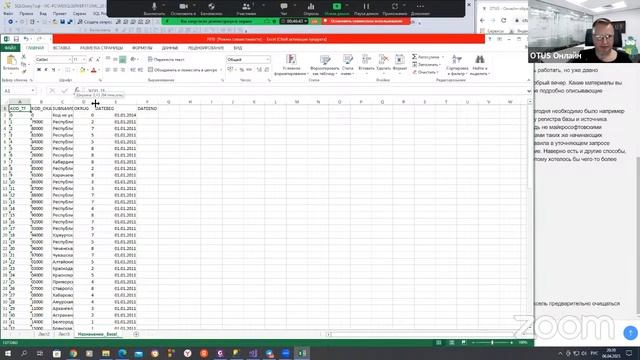Mute microphone in Zoom toolbar
This screenshot has width=640, height=360.
tap(154, 7)
